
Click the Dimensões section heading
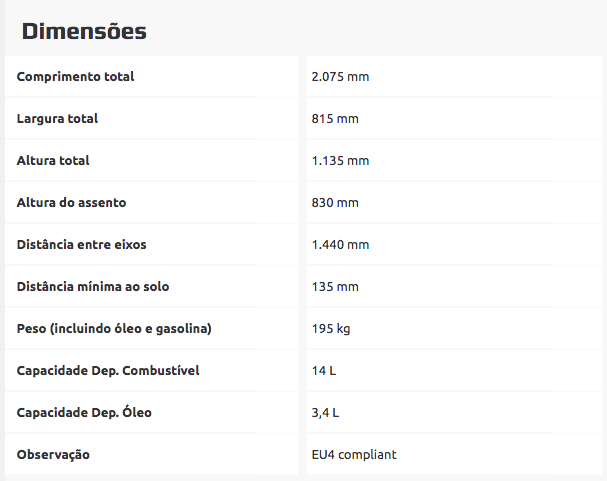coord(84,32)
